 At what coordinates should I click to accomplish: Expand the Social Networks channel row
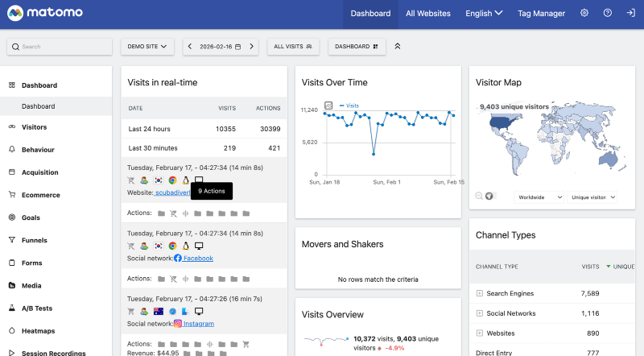[480, 313]
